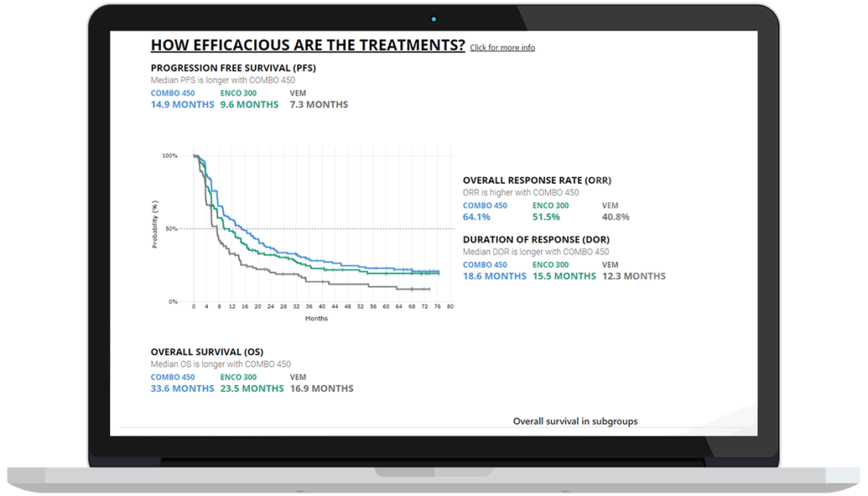Click the 'Months' x-axis label on chart

316,319
